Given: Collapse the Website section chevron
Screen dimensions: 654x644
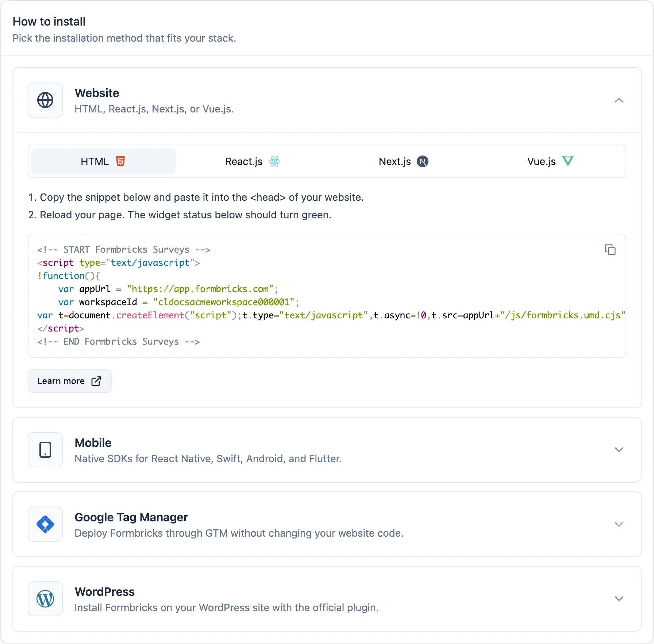Looking at the screenshot, I should pos(619,100).
